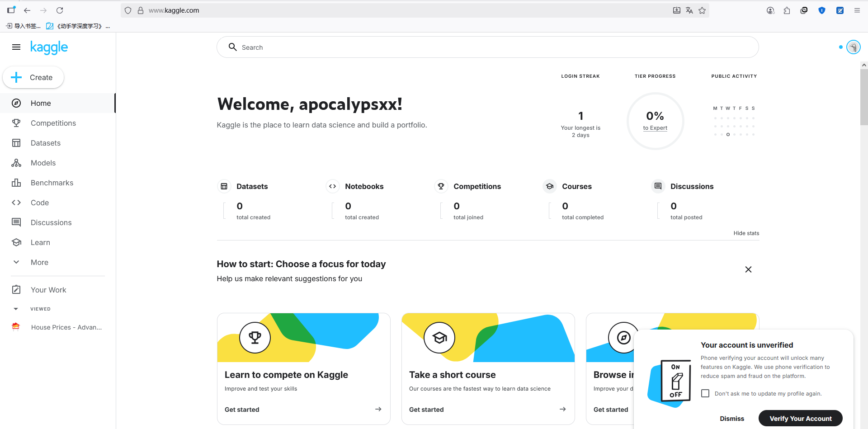Viewport: 868px width, 429px height.
Task: Click the import bookmarks item
Action: pos(23,26)
